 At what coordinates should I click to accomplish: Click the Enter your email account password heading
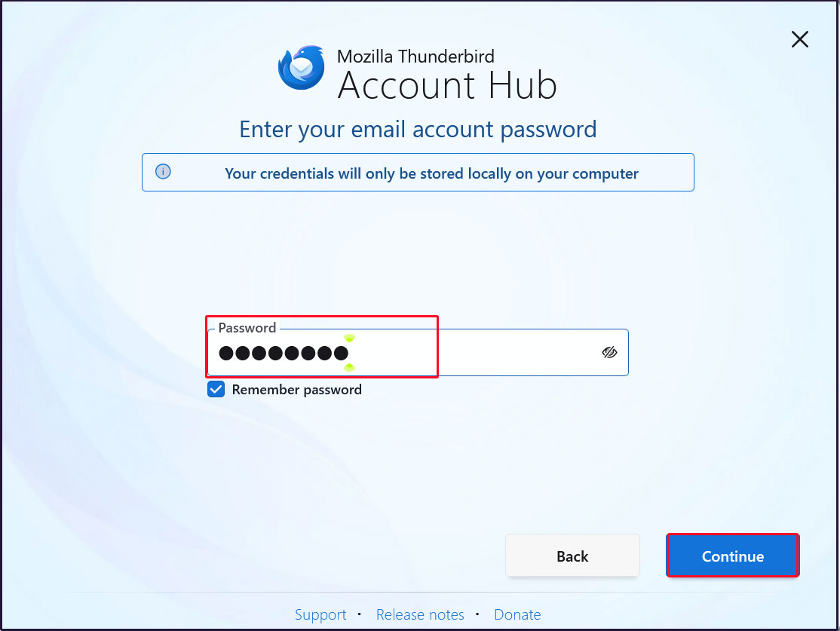pyautogui.click(x=418, y=130)
